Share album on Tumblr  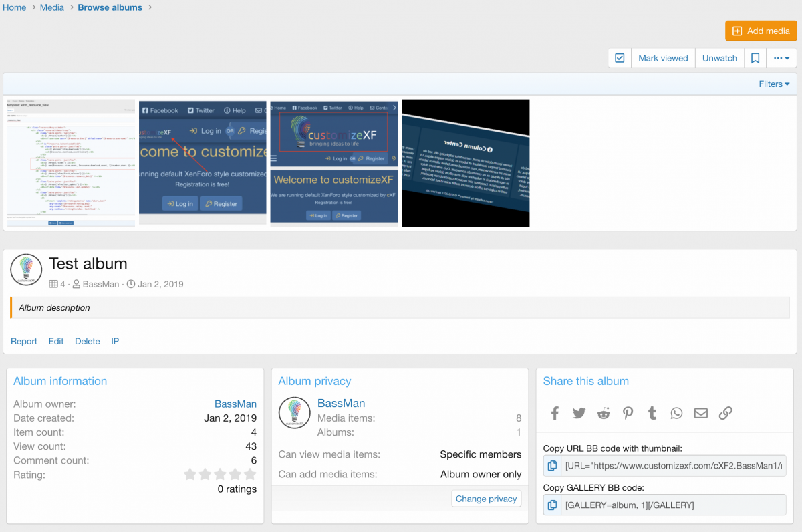[652, 413]
